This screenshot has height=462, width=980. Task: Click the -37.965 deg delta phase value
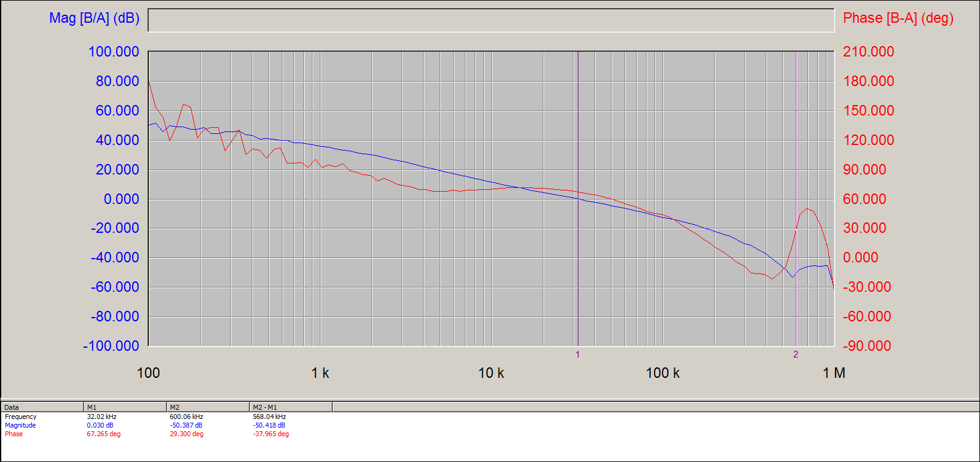coord(271,434)
